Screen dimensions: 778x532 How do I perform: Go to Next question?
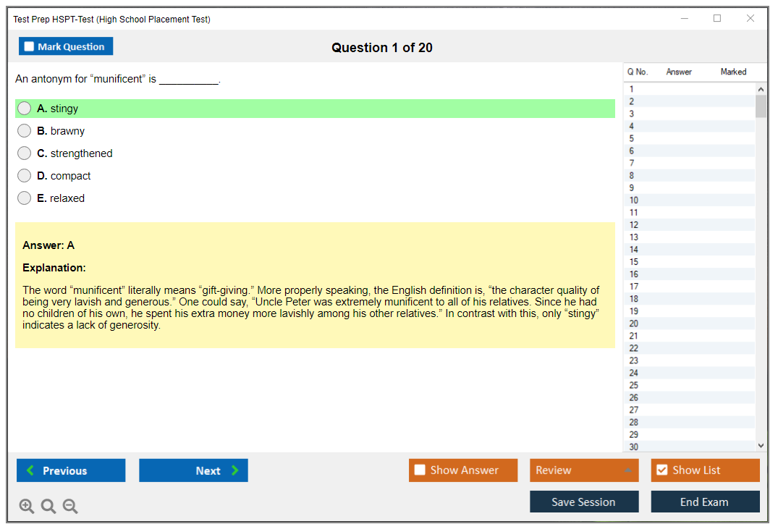click(x=193, y=470)
